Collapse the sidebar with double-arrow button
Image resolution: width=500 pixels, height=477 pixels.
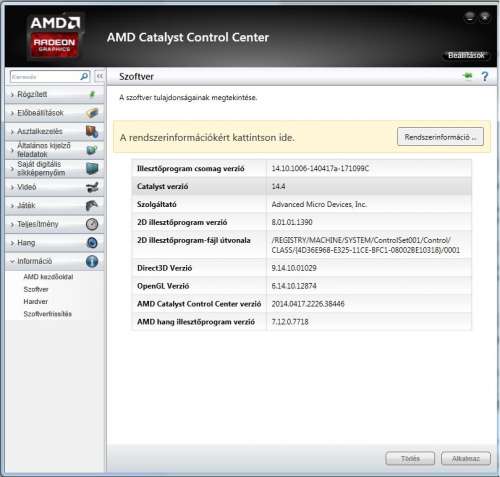[x=100, y=77]
